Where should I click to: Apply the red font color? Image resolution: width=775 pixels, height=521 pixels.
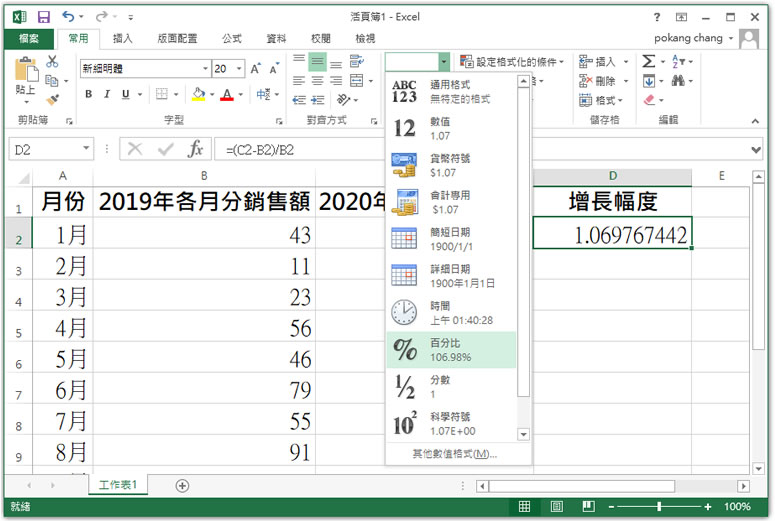(227, 94)
